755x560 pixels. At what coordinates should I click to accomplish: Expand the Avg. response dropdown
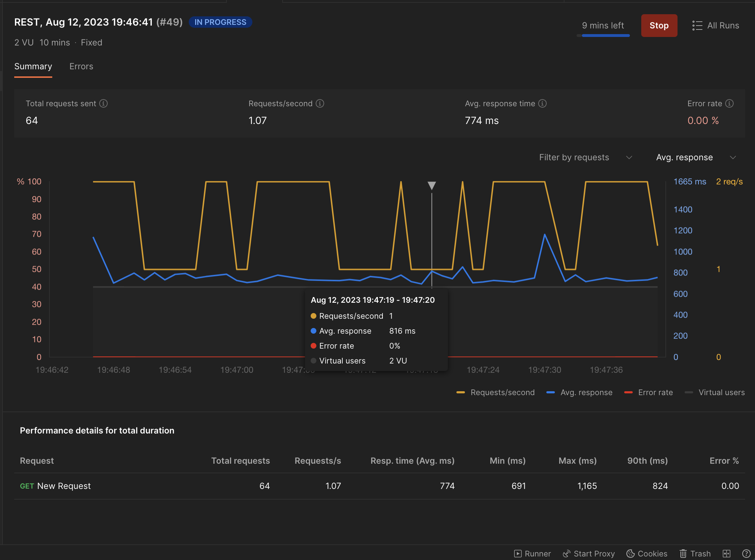696,157
